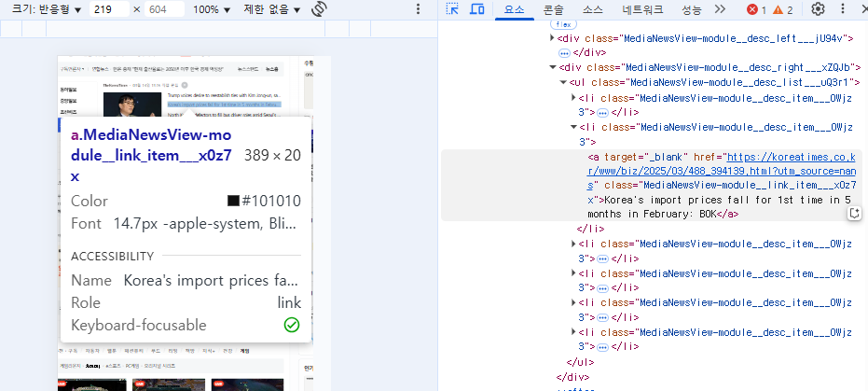Image resolution: width=868 pixels, height=391 pixels.
Task: Open 뉴스홈 link on the page
Action: (271, 69)
